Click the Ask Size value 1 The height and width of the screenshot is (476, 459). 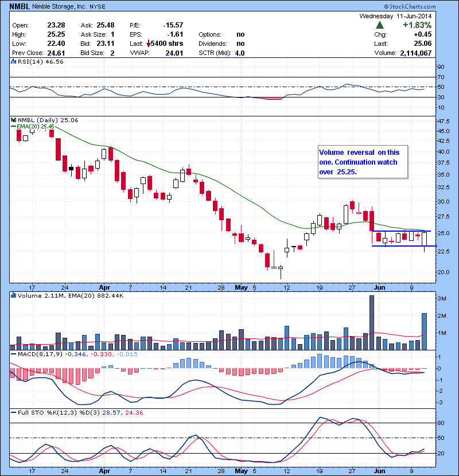[x=112, y=34]
